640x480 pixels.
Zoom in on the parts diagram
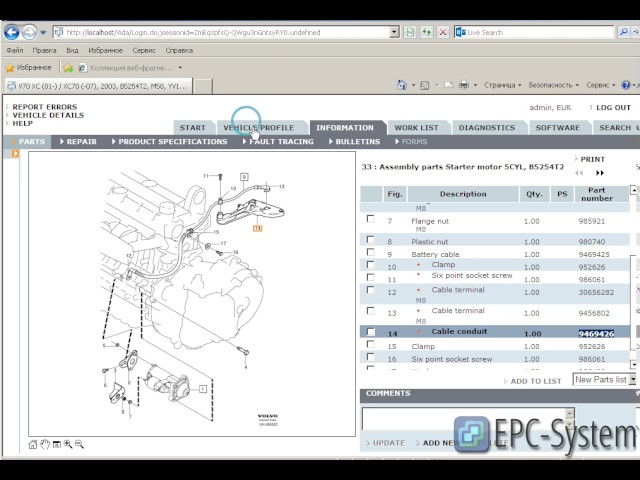coord(68,443)
